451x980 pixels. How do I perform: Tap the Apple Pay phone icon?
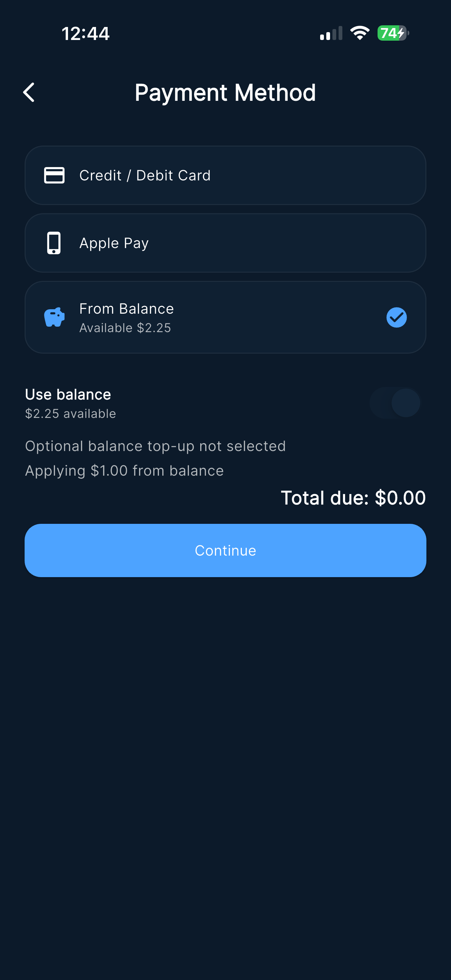click(x=54, y=243)
